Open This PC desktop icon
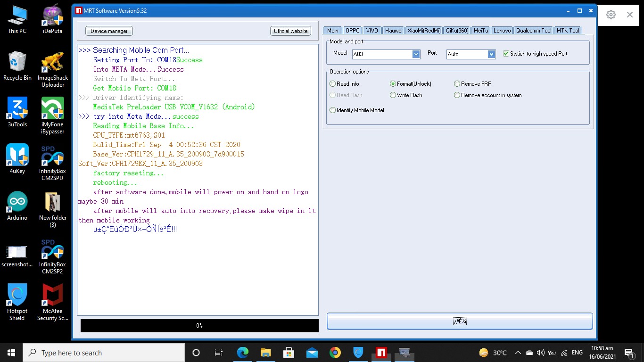 17,19
